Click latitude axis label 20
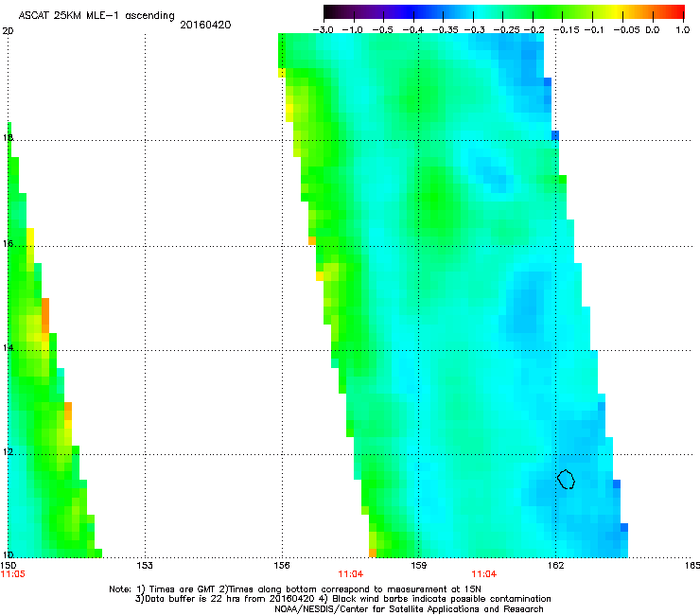Image resolution: width=700 pixels, height=615 pixels. [8, 31]
